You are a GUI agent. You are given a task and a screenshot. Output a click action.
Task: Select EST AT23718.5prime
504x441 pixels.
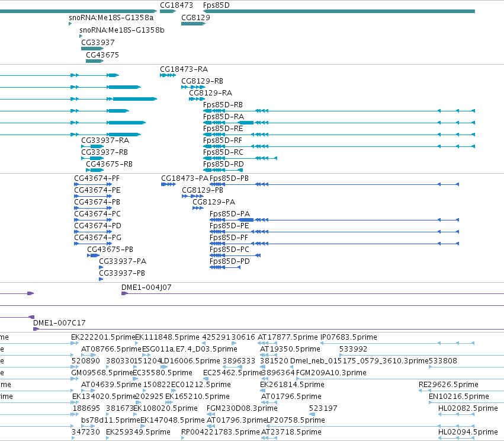291,432
